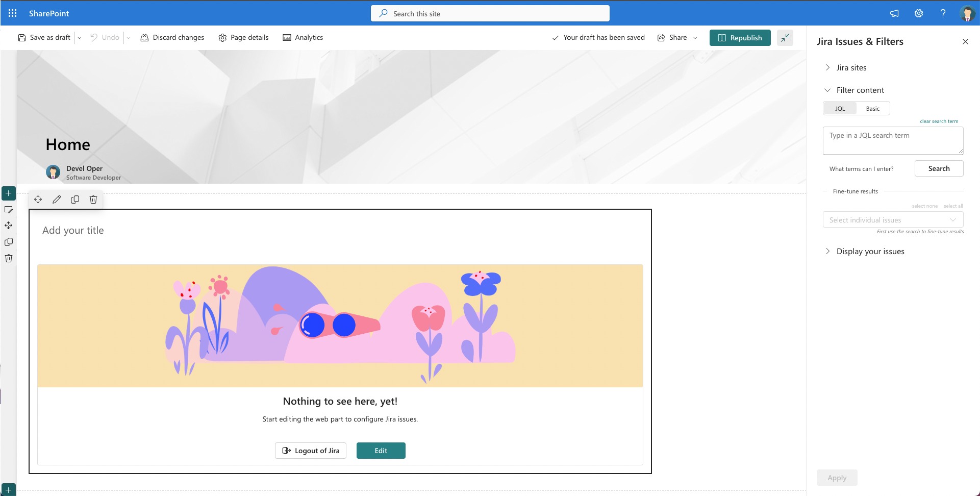Switch filter mode to Basic
Screen dimensions: 980x496
coord(873,109)
